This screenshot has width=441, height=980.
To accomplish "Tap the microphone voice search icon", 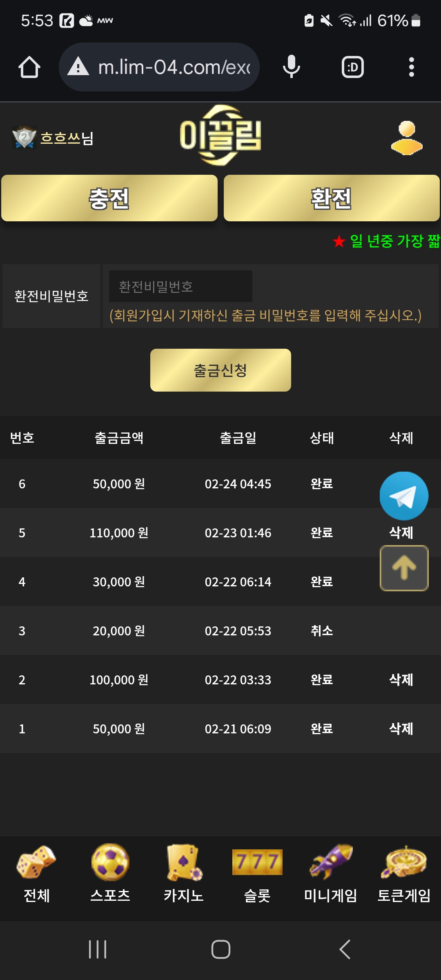I will coord(291,67).
